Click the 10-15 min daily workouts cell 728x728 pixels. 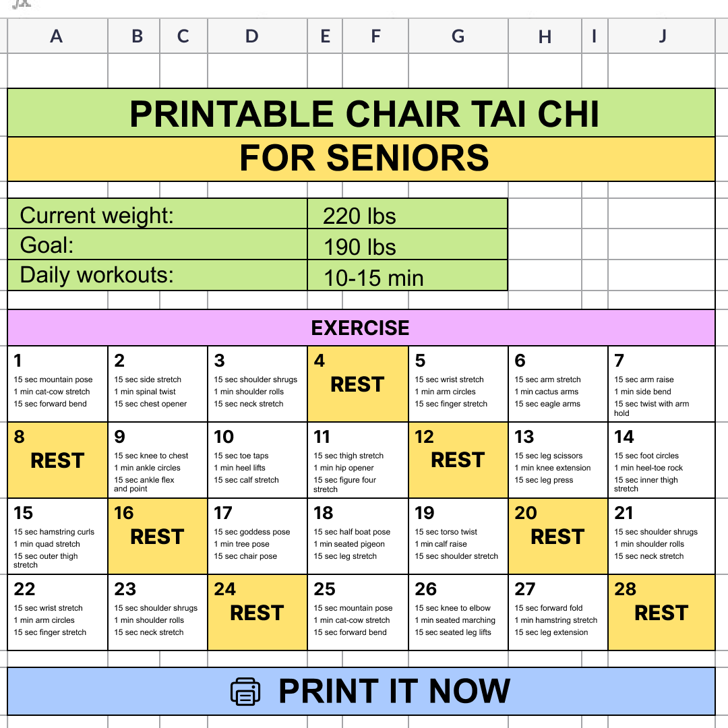408,276
